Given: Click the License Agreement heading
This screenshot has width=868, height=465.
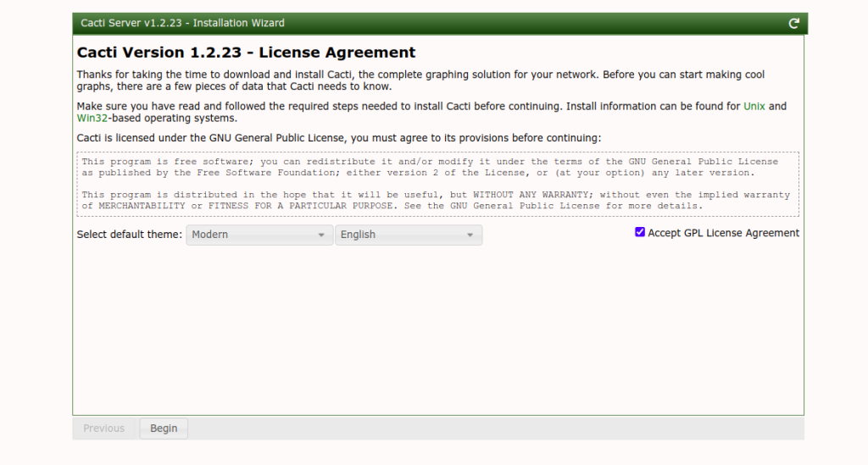Looking at the screenshot, I should click(x=246, y=53).
